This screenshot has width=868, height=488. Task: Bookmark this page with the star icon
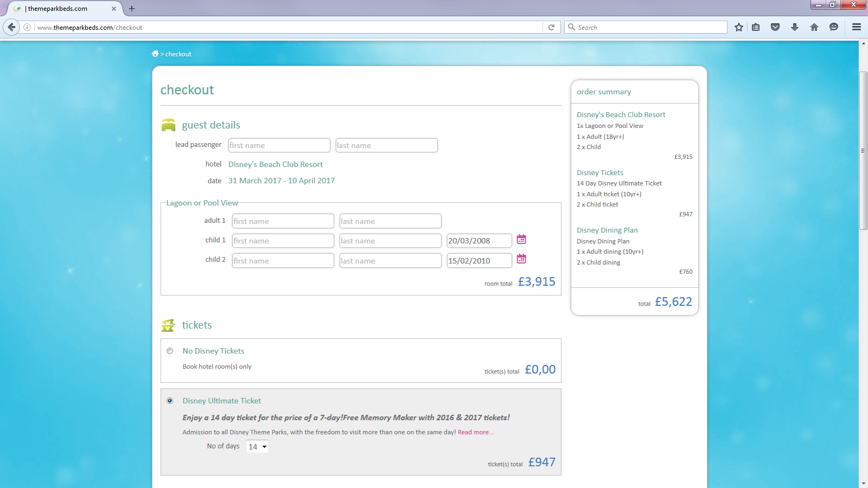point(739,27)
